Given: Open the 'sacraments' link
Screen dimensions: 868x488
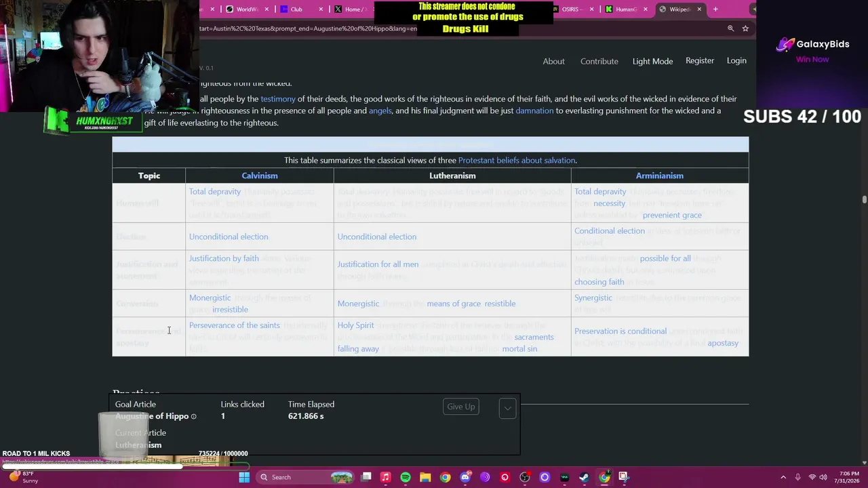Looking at the screenshot, I should click(x=534, y=337).
